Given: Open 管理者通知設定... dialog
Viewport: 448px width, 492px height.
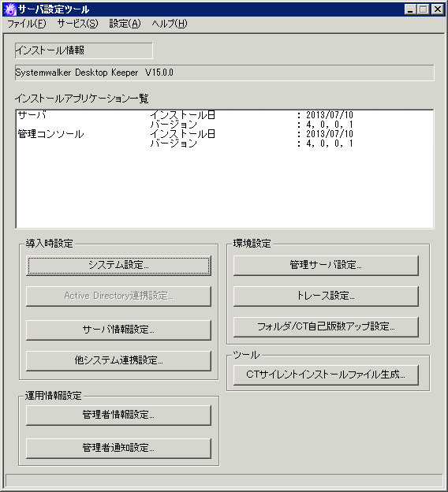Looking at the screenshot, I should pyautogui.click(x=118, y=449).
